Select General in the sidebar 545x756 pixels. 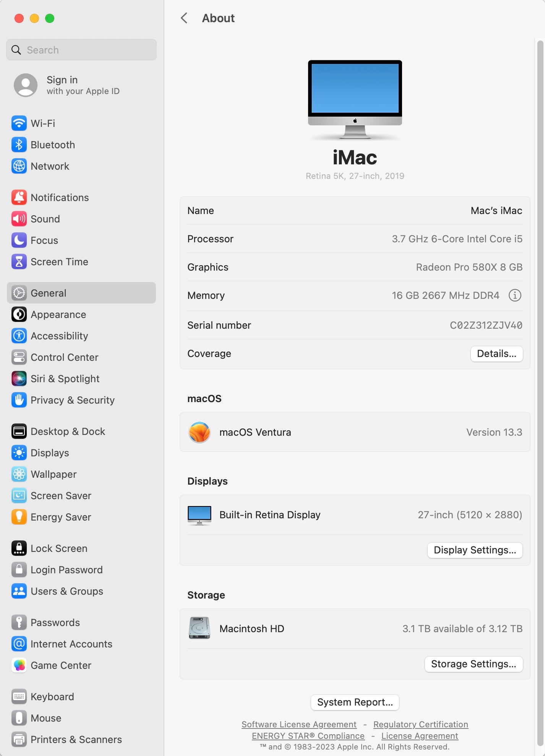[x=81, y=293]
